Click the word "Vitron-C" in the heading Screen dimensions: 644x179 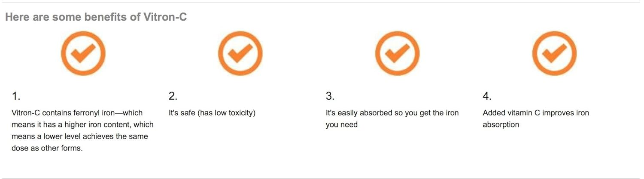coord(165,17)
